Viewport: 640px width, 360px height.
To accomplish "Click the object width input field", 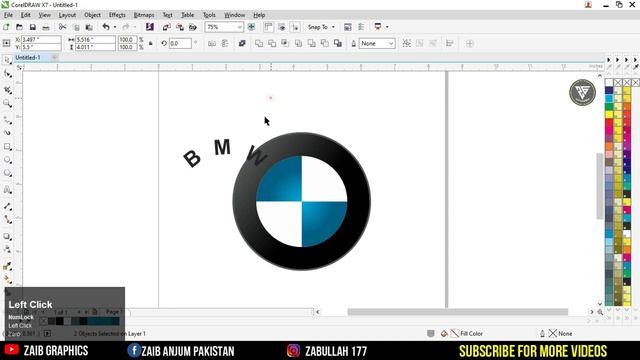I will pyautogui.click(x=95, y=40).
